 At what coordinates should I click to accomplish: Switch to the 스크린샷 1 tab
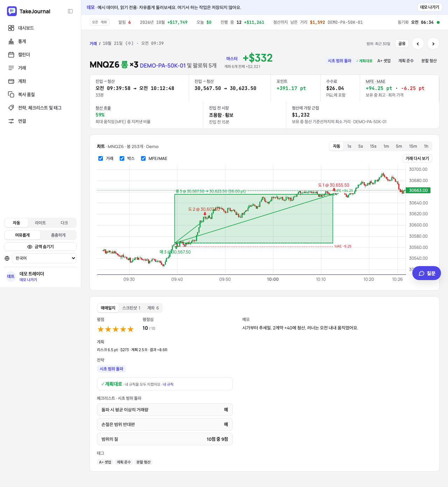131,308
